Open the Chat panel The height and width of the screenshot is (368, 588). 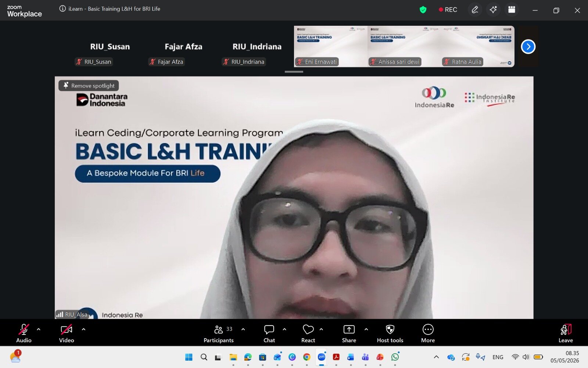269,333
